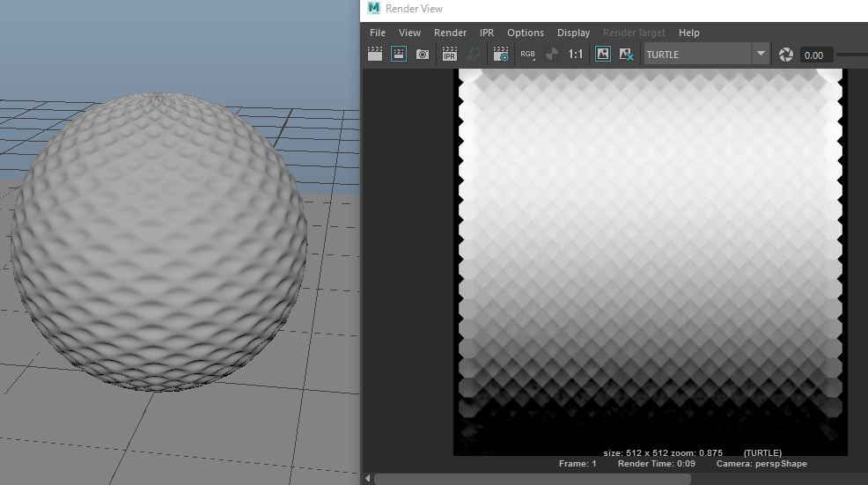Screen dimensions: 868x485
Task: Open the View menu in Render View
Action: 409,33
